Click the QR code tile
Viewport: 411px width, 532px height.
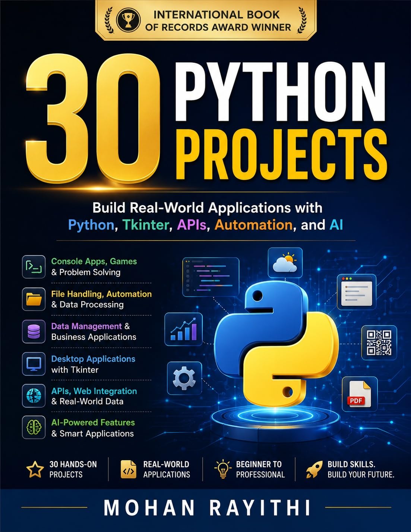379,342
